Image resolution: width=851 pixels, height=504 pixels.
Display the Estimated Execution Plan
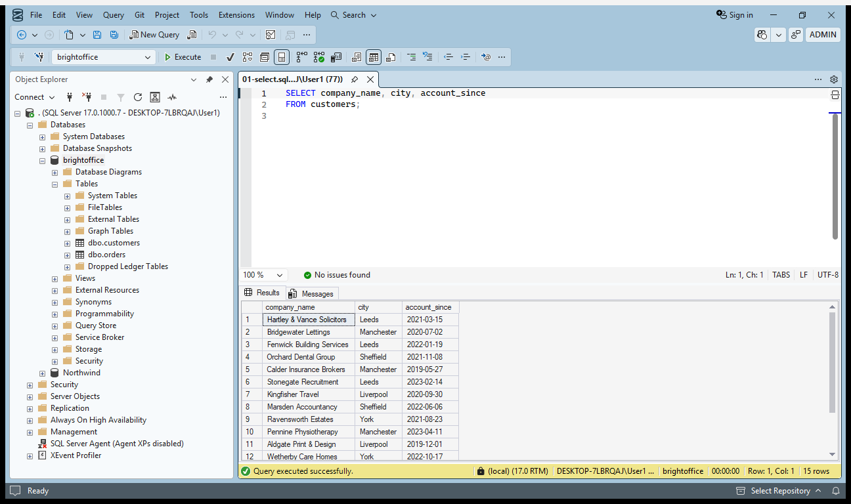[x=248, y=57]
